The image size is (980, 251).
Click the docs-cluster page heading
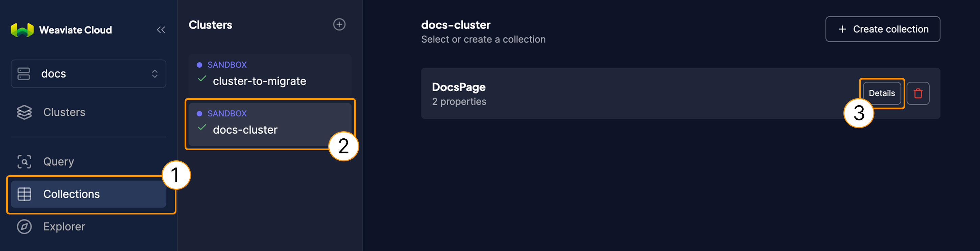pos(455,25)
